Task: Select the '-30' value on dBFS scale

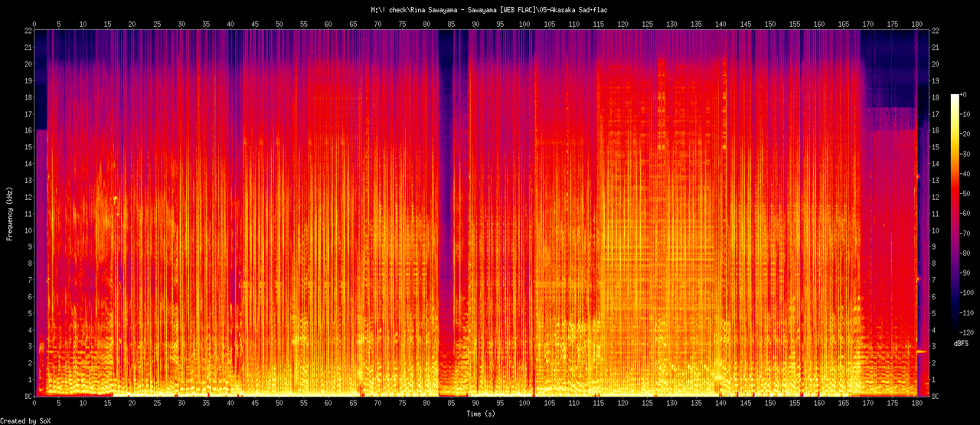Action: tap(966, 154)
